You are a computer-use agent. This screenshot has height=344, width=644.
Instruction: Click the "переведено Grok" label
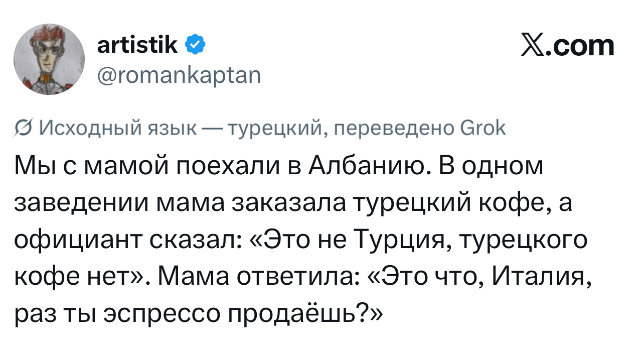coord(420,130)
